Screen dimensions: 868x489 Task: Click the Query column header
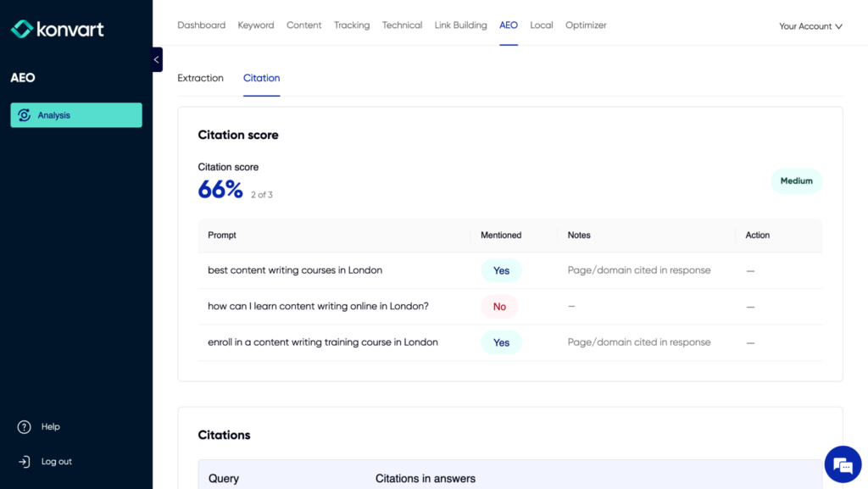[224, 479]
